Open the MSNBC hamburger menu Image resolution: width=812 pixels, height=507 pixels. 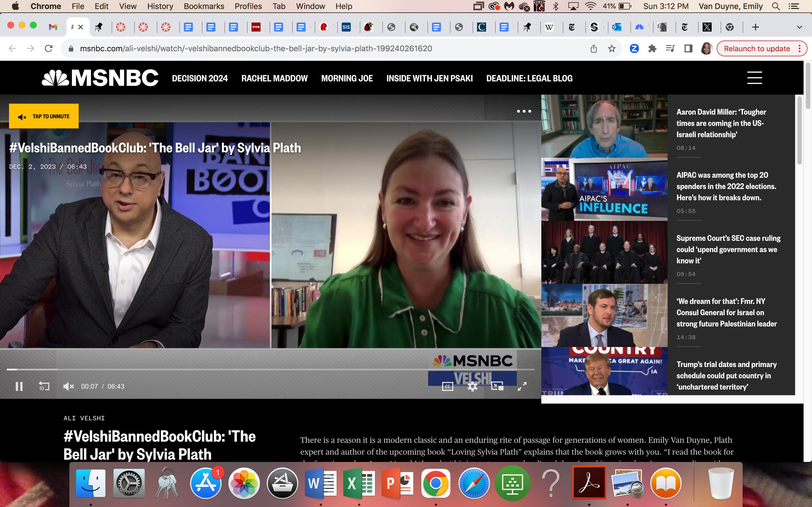pyautogui.click(x=754, y=78)
